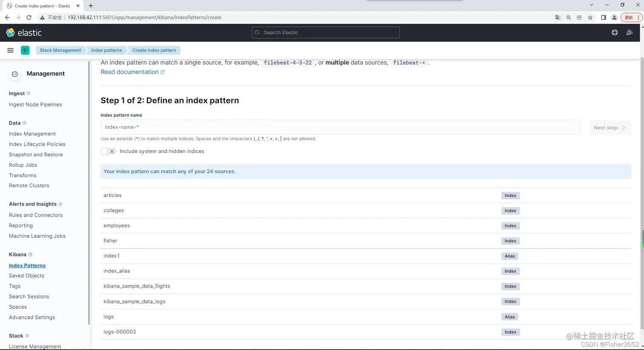Click the Next step button

point(610,128)
